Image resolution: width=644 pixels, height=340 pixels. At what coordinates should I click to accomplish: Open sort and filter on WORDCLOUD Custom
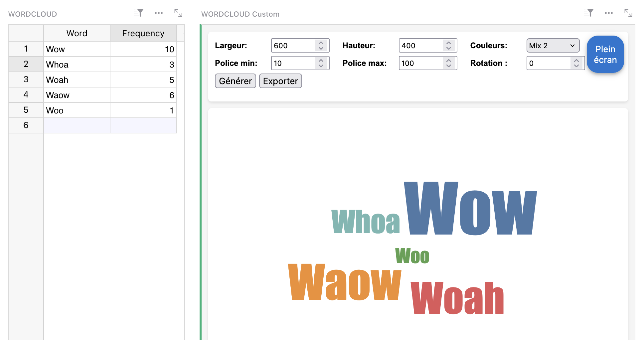[588, 13]
